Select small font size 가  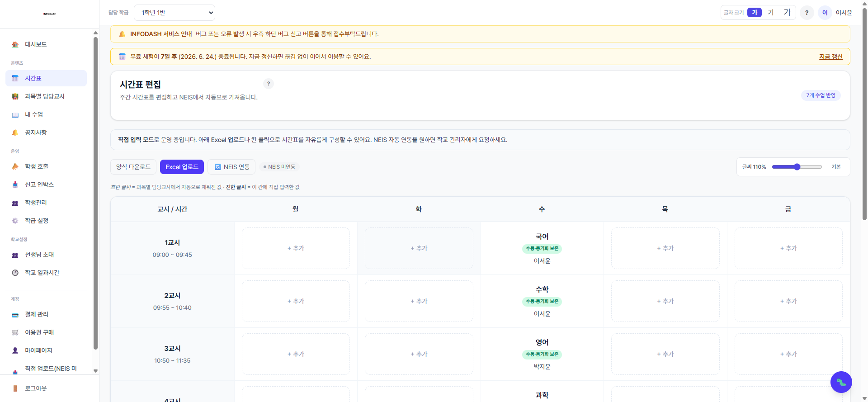(755, 13)
